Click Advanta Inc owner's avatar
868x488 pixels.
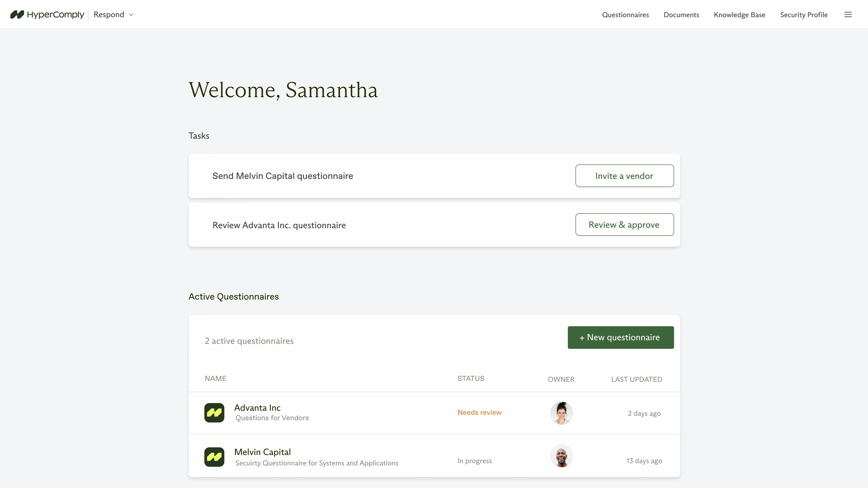coord(561,413)
